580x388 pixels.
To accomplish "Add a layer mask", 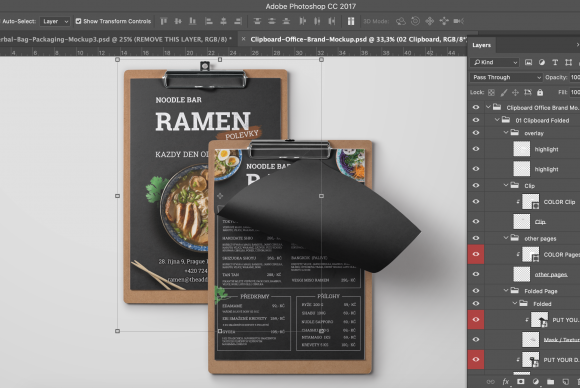I will (520, 382).
